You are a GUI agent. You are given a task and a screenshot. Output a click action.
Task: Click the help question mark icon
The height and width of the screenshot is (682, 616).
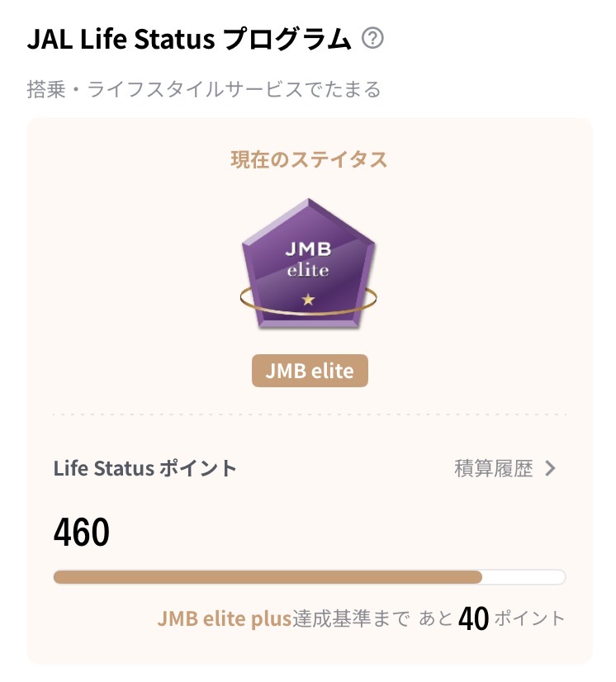tap(374, 39)
